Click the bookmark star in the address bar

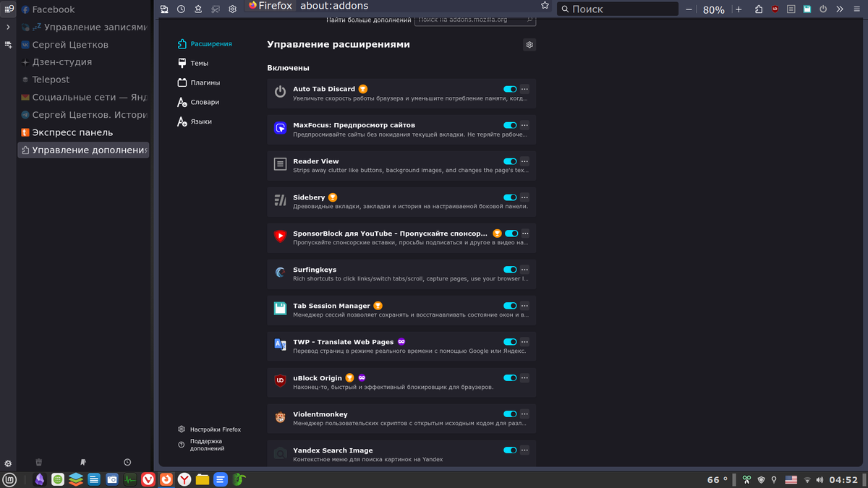point(544,6)
